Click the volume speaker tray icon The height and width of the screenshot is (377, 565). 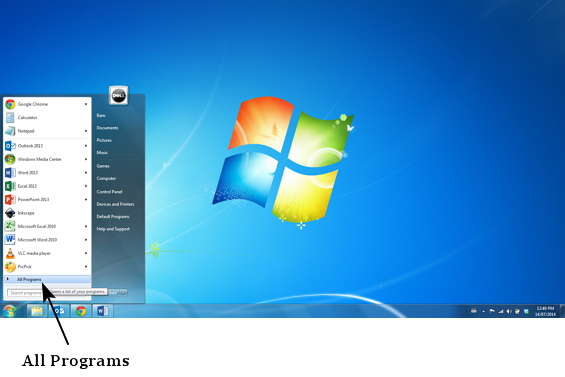coord(509,311)
